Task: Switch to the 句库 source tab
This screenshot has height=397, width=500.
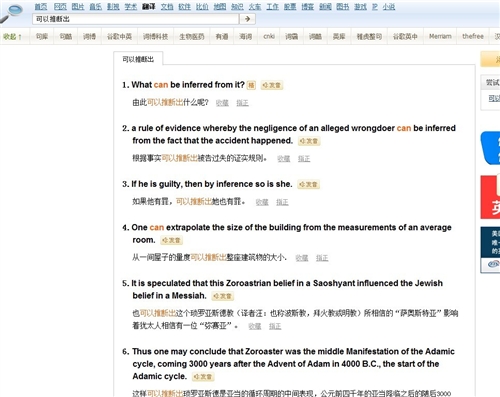Action: [42, 37]
